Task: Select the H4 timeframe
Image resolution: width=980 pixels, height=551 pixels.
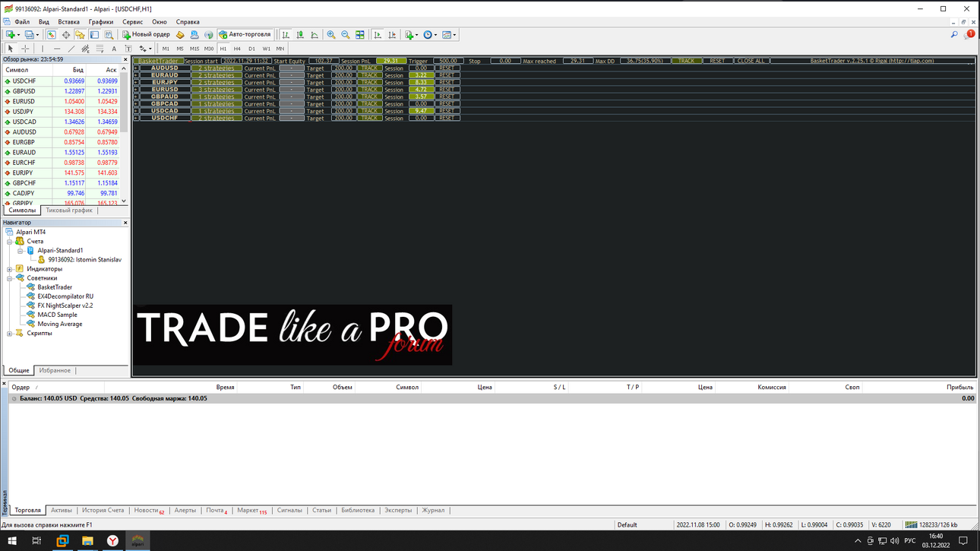Action: point(237,49)
